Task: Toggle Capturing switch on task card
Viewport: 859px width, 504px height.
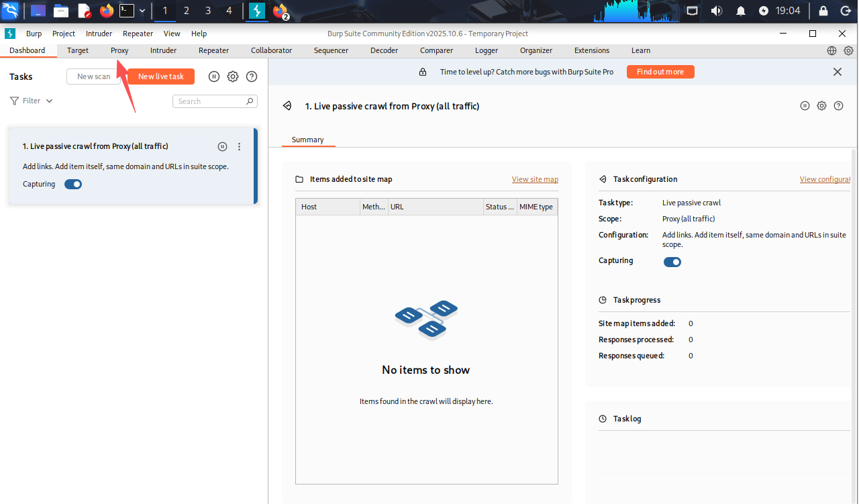Action: click(x=73, y=184)
